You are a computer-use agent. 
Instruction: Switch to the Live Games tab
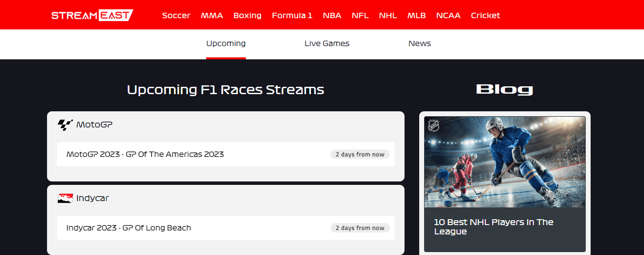click(327, 43)
